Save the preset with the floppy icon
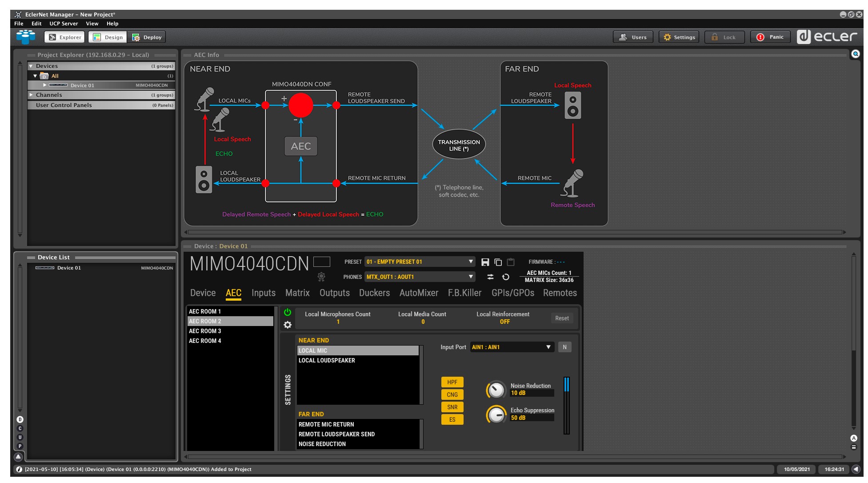 tap(485, 262)
